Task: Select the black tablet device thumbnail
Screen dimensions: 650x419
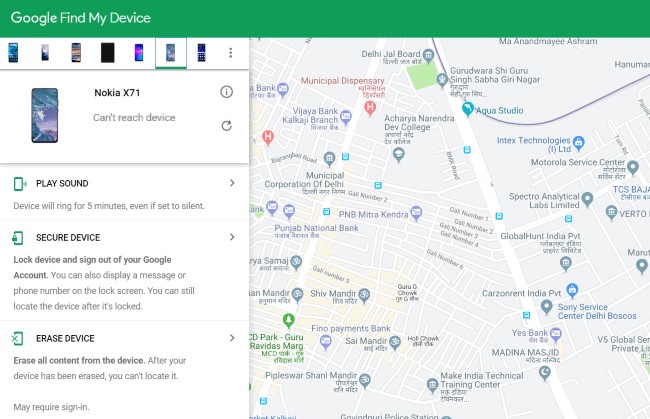Action: pyautogui.click(x=107, y=53)
